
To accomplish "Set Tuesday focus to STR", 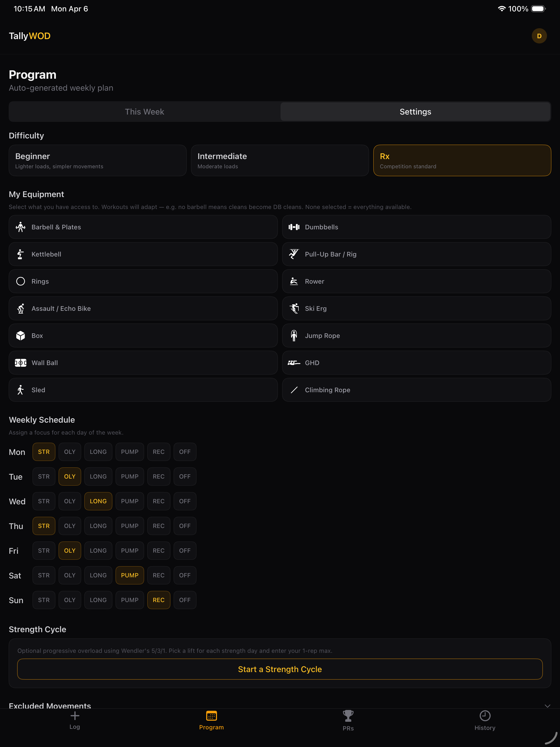I will 44,476.
